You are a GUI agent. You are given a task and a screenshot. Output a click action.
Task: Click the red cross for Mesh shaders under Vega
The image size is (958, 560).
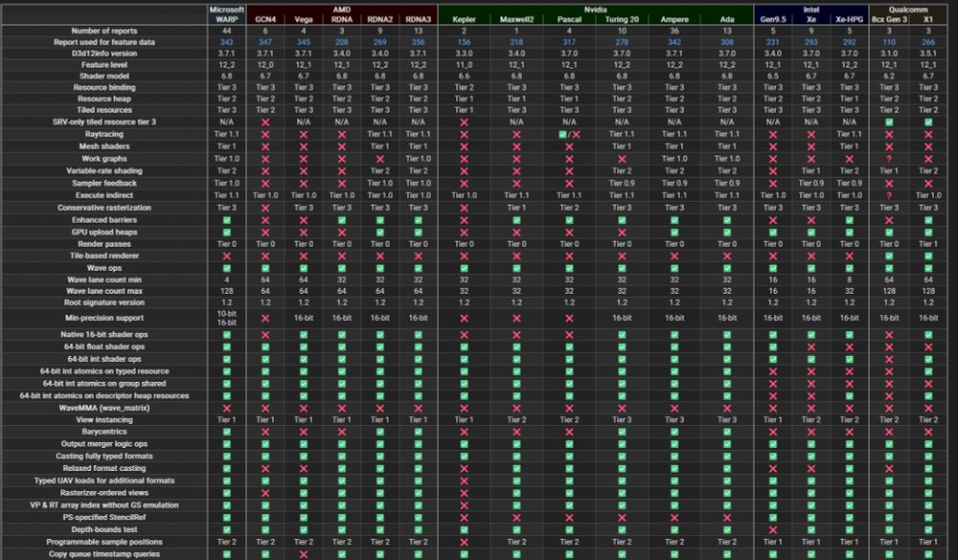[x=304, y=146]
